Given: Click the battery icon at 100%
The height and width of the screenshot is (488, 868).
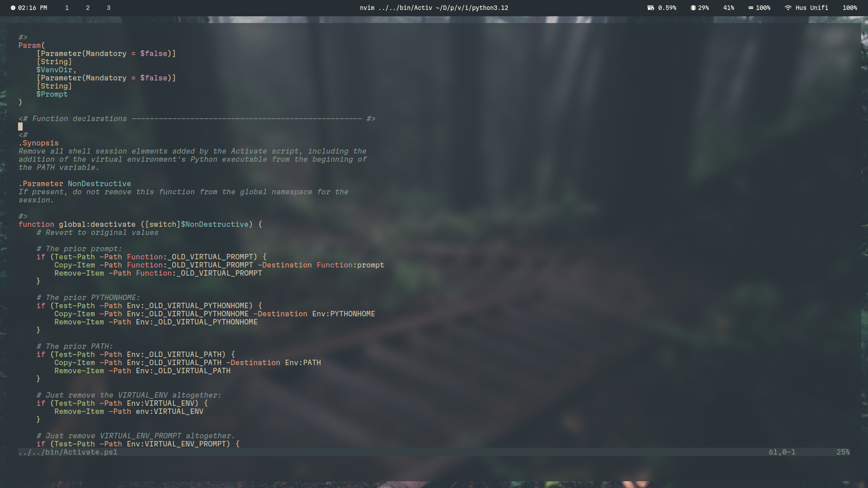Looking at the screenshot, I should coord(751,8).
